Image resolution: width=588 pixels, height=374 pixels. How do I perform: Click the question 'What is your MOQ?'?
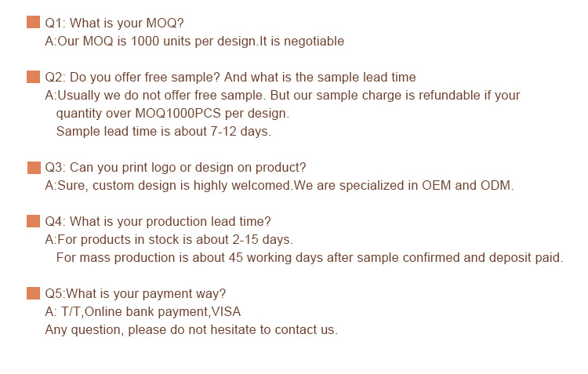pyautogui.click(x=114, y=24)
